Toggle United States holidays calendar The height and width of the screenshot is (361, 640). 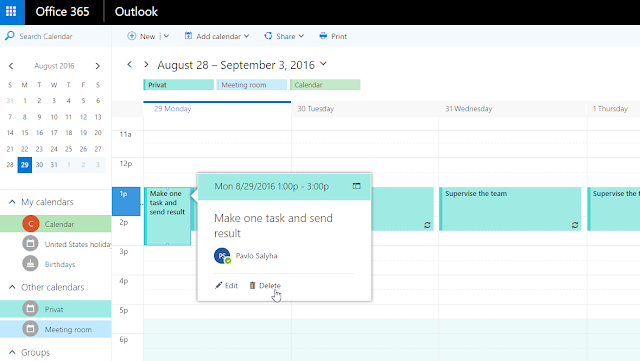(x=56, y=244)
